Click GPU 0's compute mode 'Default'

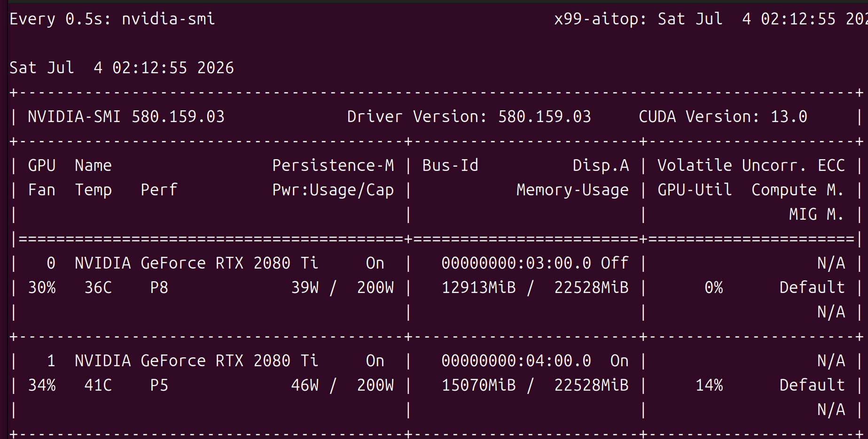(x=812, y=287)
